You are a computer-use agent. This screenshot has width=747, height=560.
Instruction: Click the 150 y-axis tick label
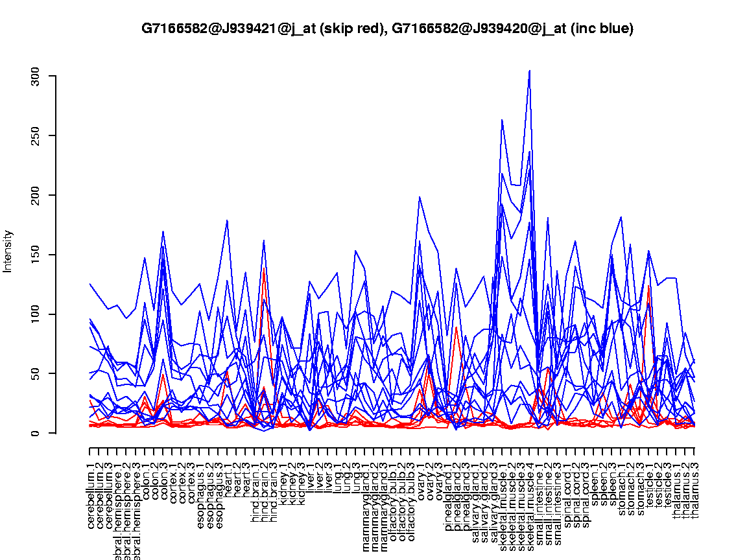click(36, 255)
